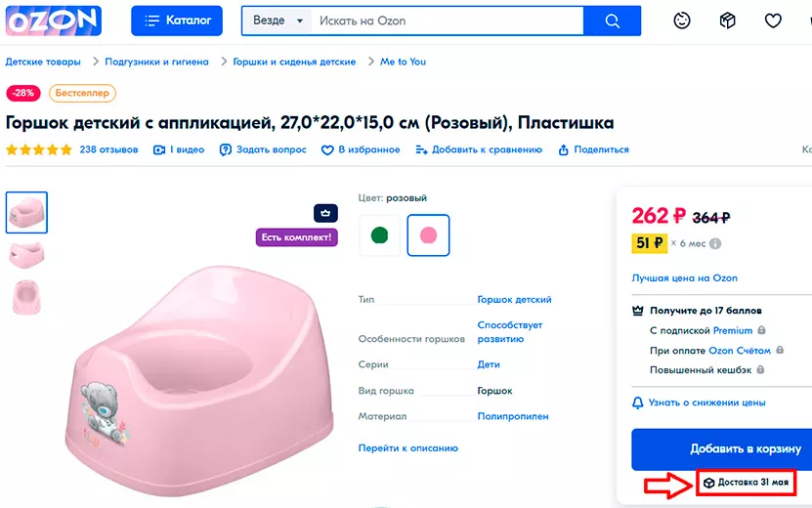812x508 pixels.
Task: Go to 'Детские товары' breadcrumb
Action: 41,62
